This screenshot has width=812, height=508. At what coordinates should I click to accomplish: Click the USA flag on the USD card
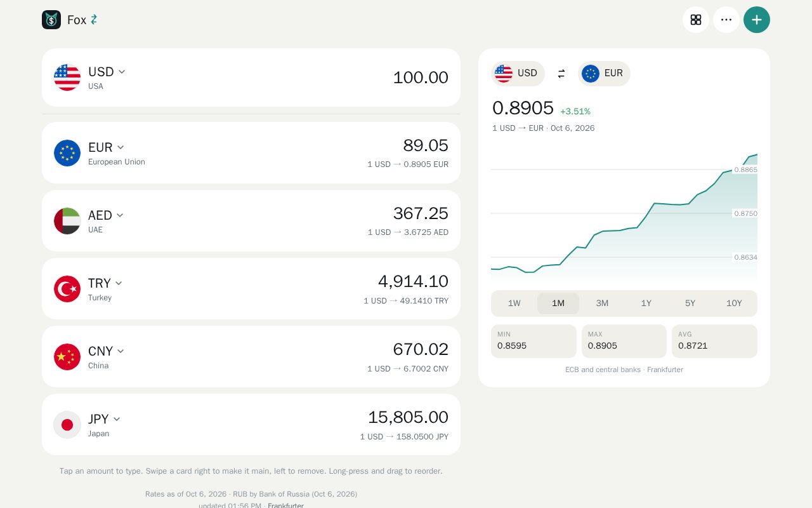[x=67, y=77]
